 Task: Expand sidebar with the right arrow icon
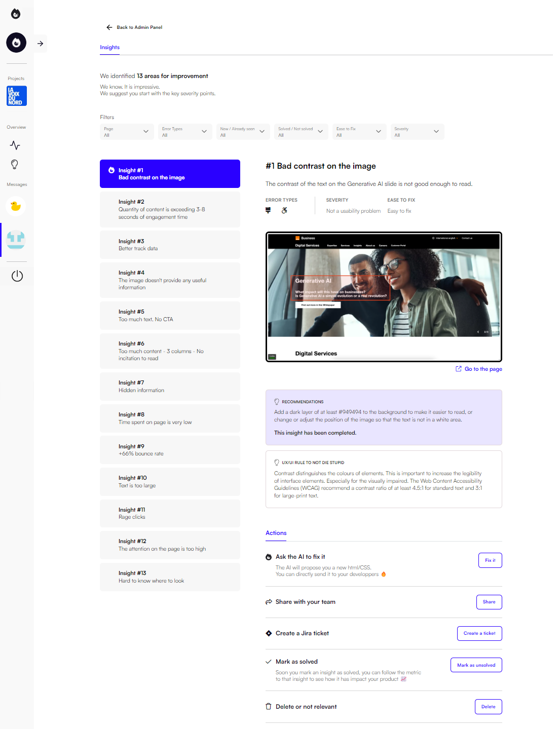click(41, 44)
